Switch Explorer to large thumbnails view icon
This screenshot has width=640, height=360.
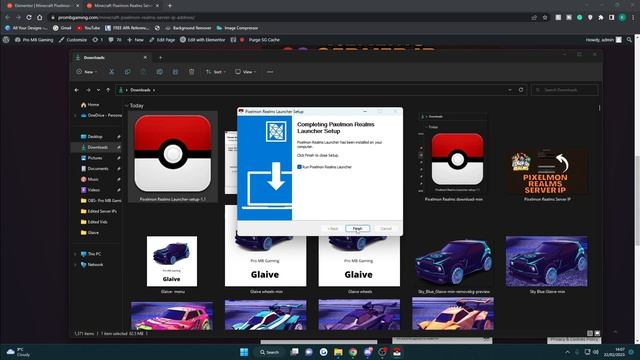pos(597,333)
